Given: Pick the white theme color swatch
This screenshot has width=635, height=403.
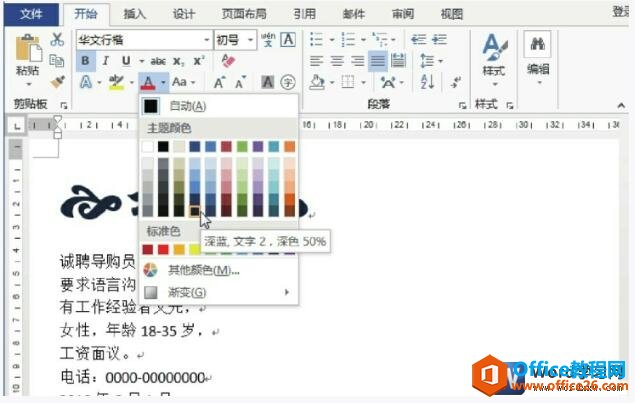Looking at the screenshot, I should coord(147,147).
